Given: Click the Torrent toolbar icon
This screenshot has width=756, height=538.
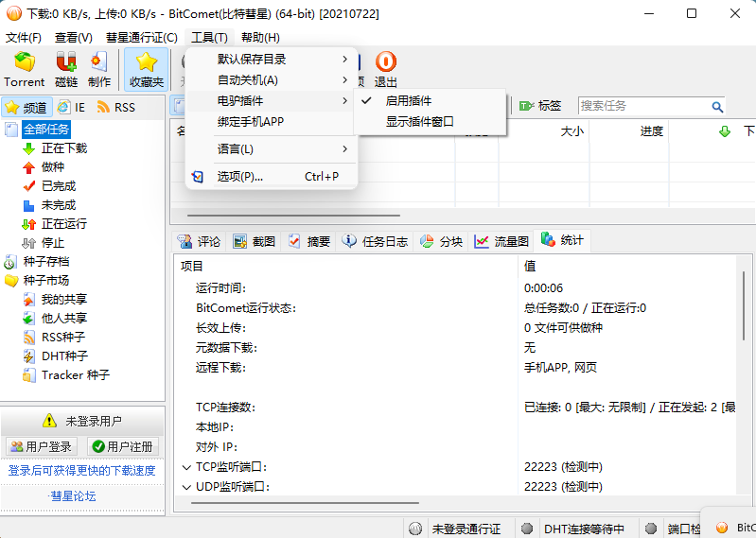Looking at the screenshot, I should click(25, 69).
